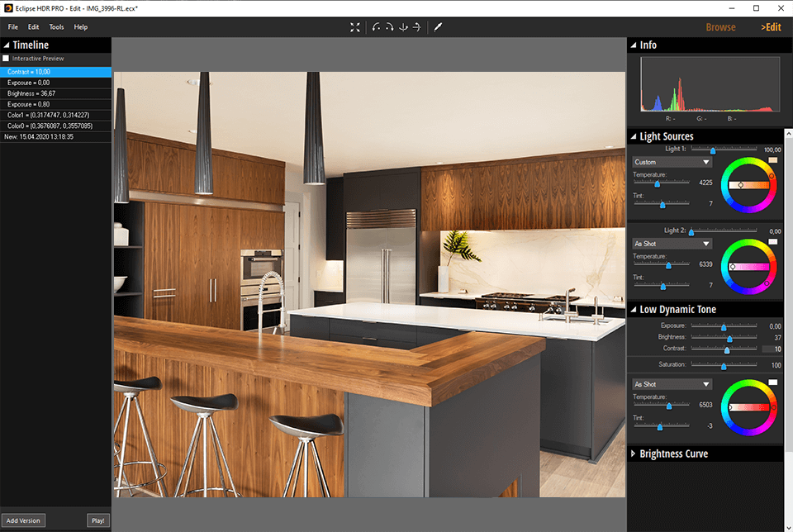Image resolution: width=793 pixels, height=532 pixels.
Task: Enable Interactive Preview in the Timeline
Action: point(5,58)
